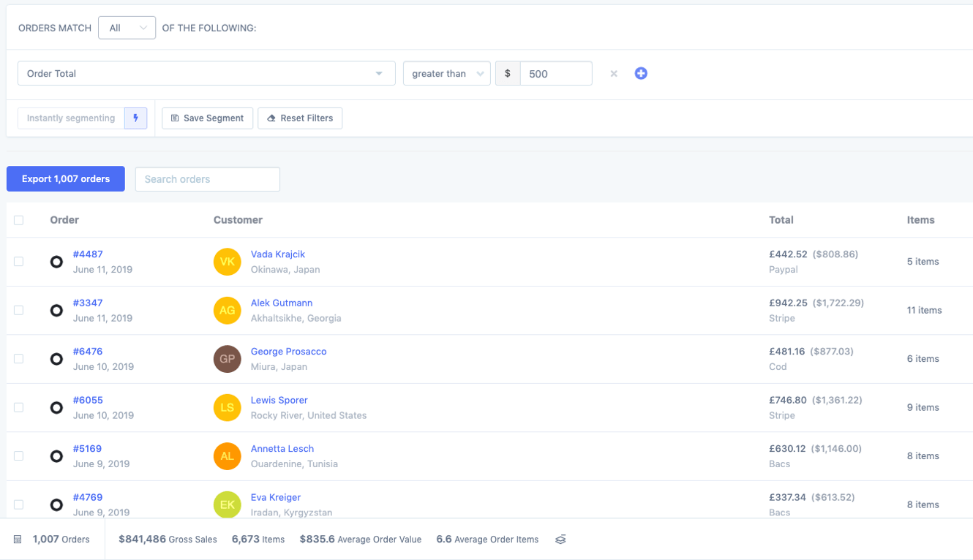Image resolution: width=973 pixels, height=560 pixels.
Task: Trigger the lightning bolt segmenting icon
Action: (x=136, y=118)
